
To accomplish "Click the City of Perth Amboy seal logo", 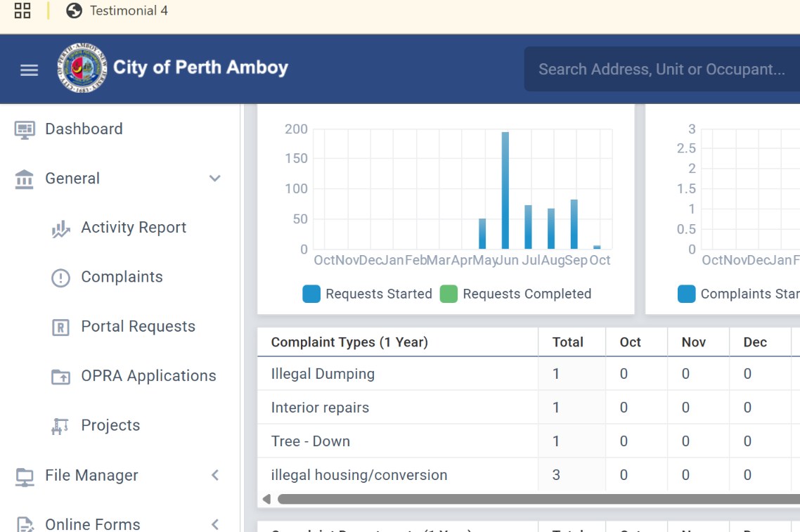I will pos(82,67).
